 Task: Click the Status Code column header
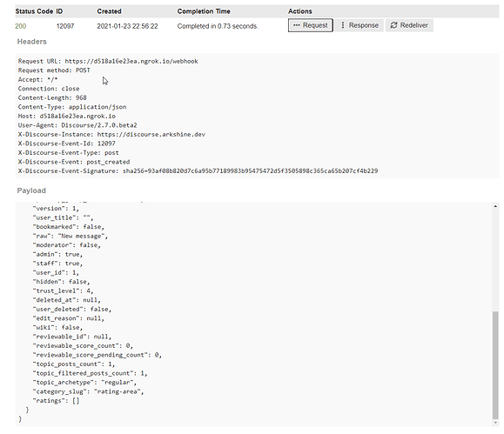pyautogui.click(x=34, y=11)
